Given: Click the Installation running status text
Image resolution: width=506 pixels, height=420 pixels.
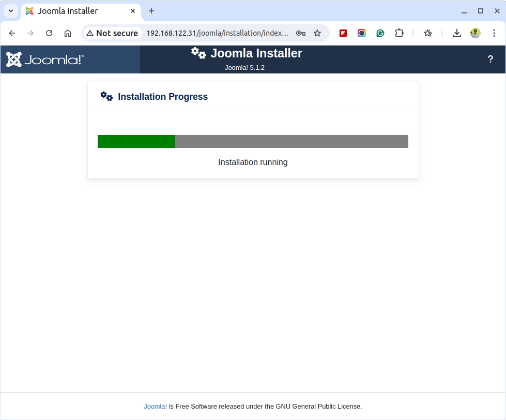Looking at the screenshot, I should point(253,162).
